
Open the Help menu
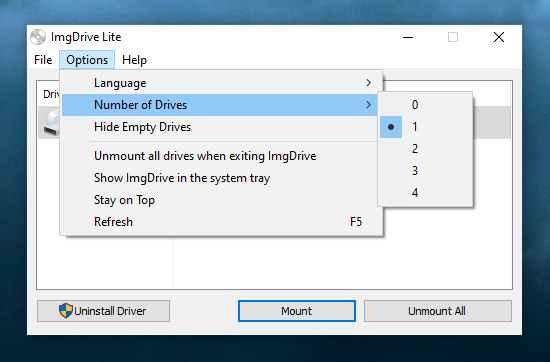(x=134, y=60)
